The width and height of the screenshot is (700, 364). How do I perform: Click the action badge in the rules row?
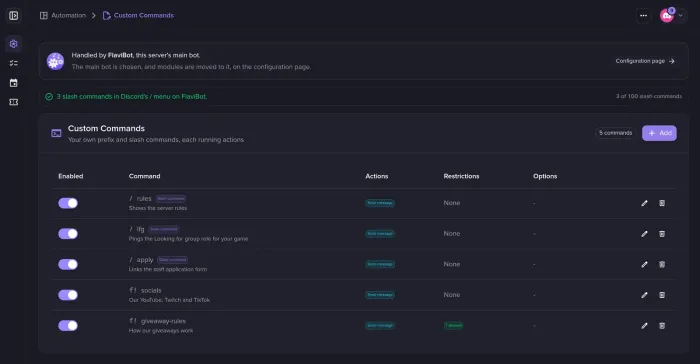point(380,203)
